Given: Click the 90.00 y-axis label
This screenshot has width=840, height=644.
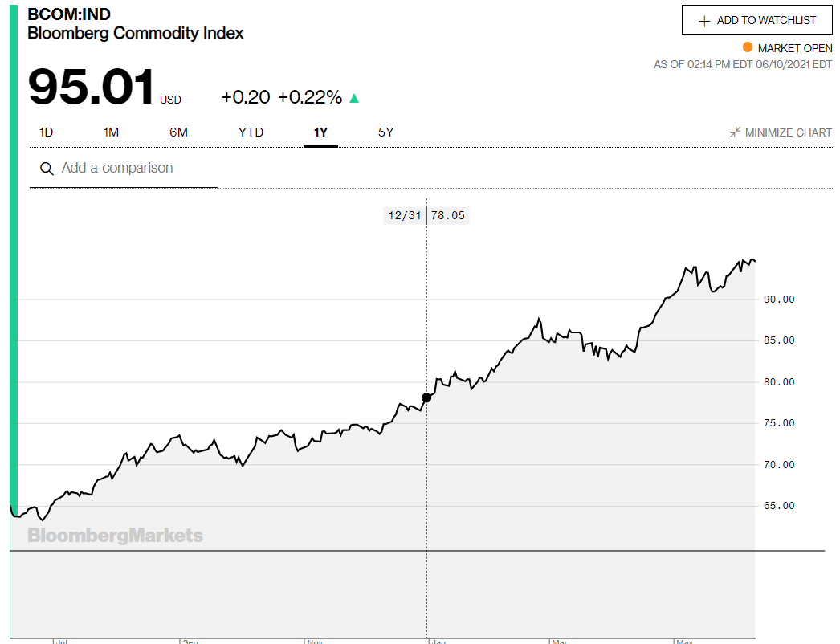Looking at the screenshot, I should pyautogui.click(x=778, y=300).
